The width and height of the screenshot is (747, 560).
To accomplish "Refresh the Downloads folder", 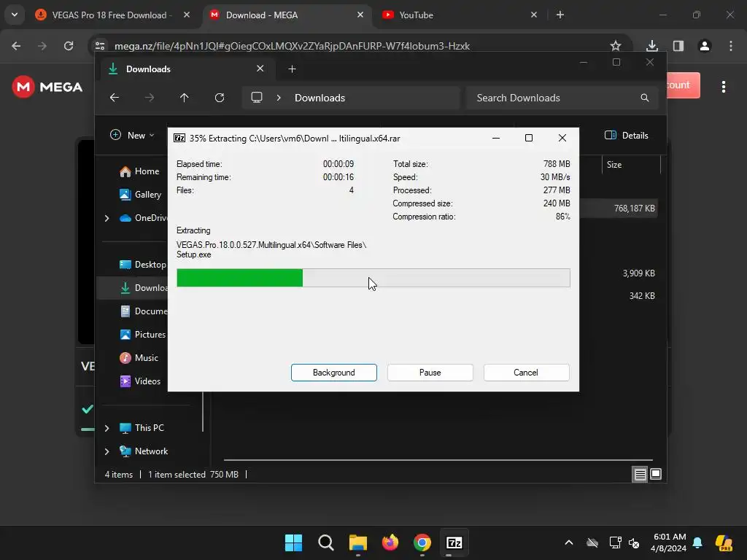I will [x=219, y=98].
